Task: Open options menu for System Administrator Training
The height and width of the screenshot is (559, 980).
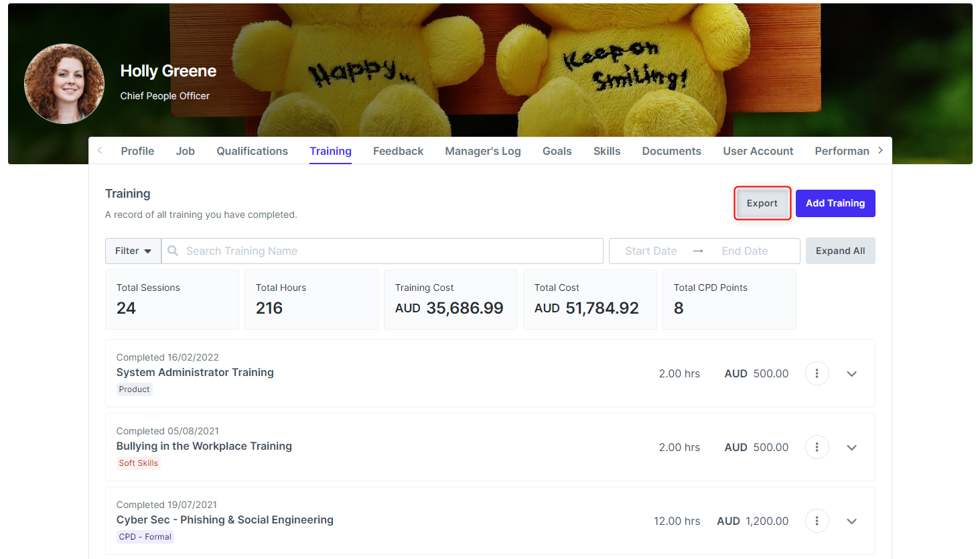Action: point(817,373)
